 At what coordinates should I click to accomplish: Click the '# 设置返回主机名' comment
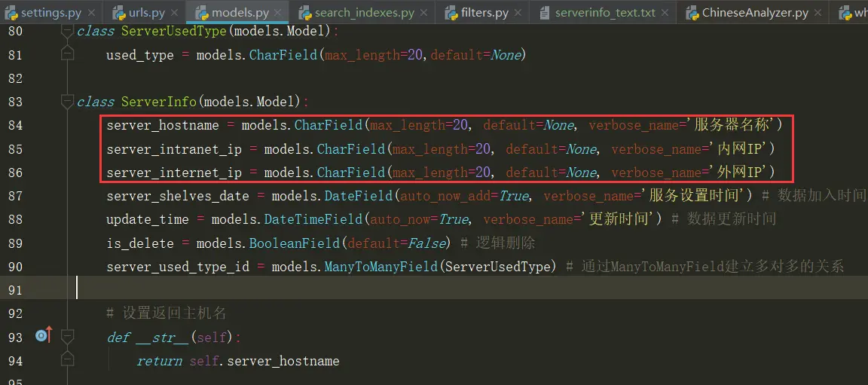pos(166,313)
